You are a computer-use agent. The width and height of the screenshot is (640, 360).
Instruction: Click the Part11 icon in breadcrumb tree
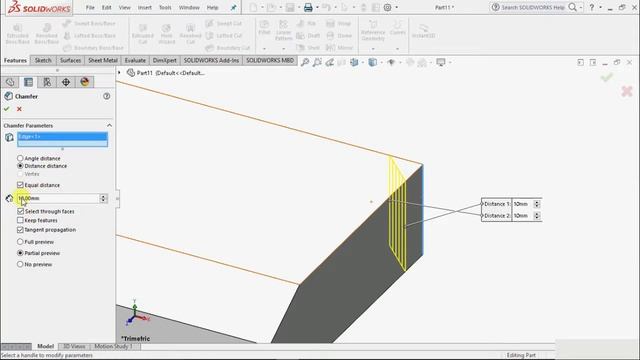point(131,73)
